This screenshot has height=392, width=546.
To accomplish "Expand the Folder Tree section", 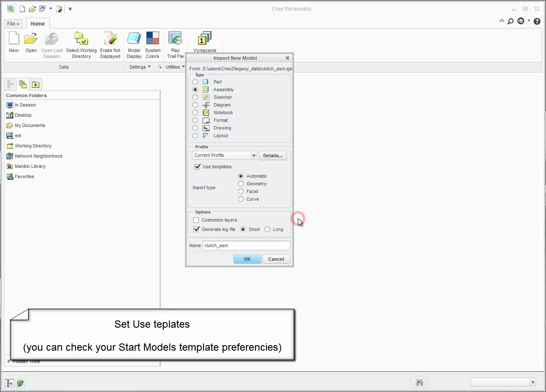I will pyautogui.click(x=9, y=361).
